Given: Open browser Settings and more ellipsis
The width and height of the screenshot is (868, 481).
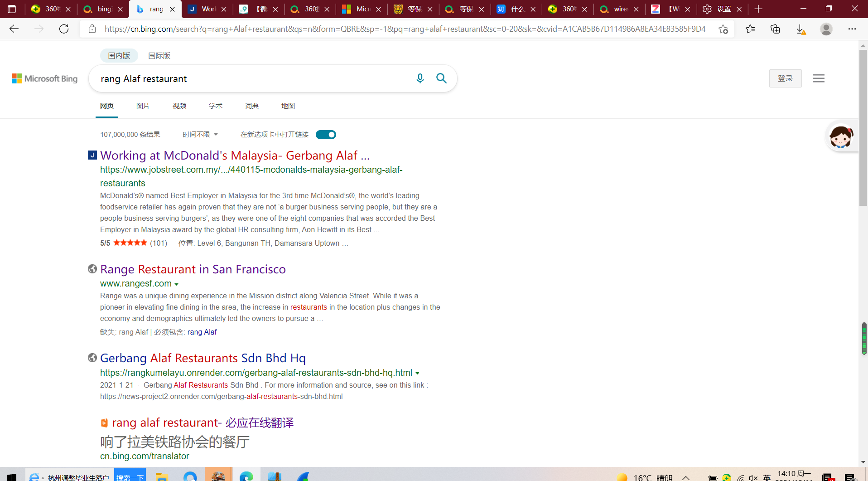Looking at the screenshot, I should (852, 29).
